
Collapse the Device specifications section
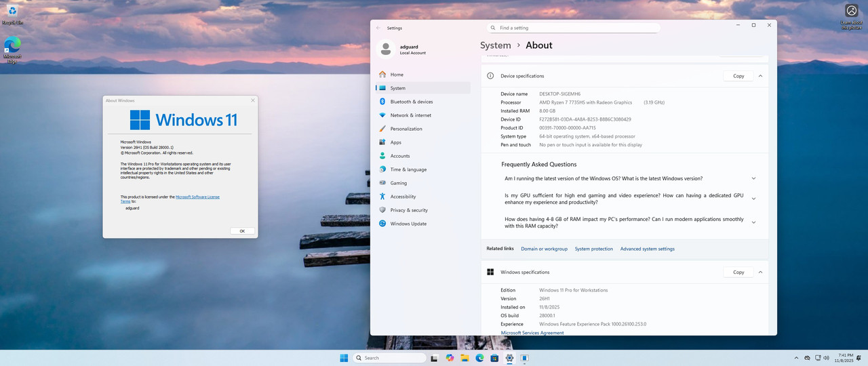pos(760,76)
